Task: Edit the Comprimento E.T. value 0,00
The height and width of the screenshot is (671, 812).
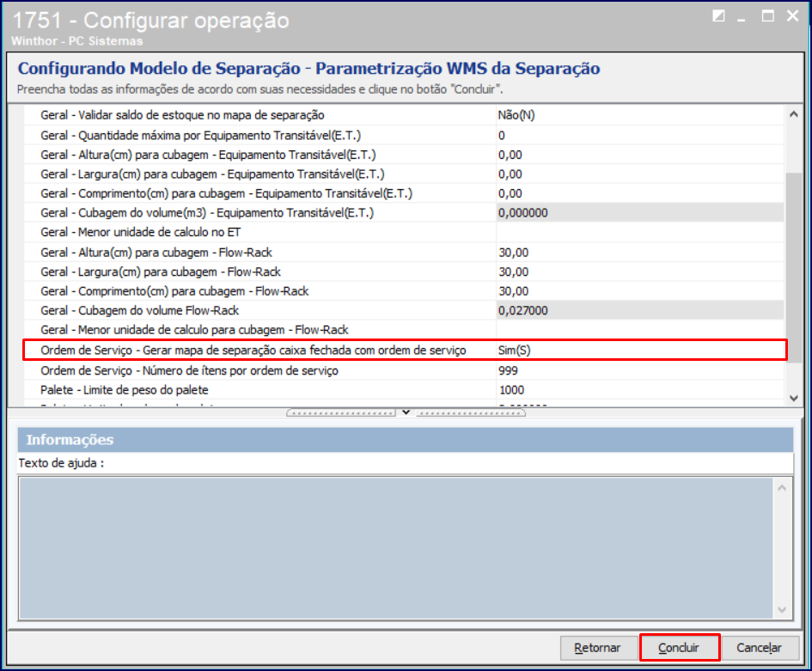Action: 640,193
